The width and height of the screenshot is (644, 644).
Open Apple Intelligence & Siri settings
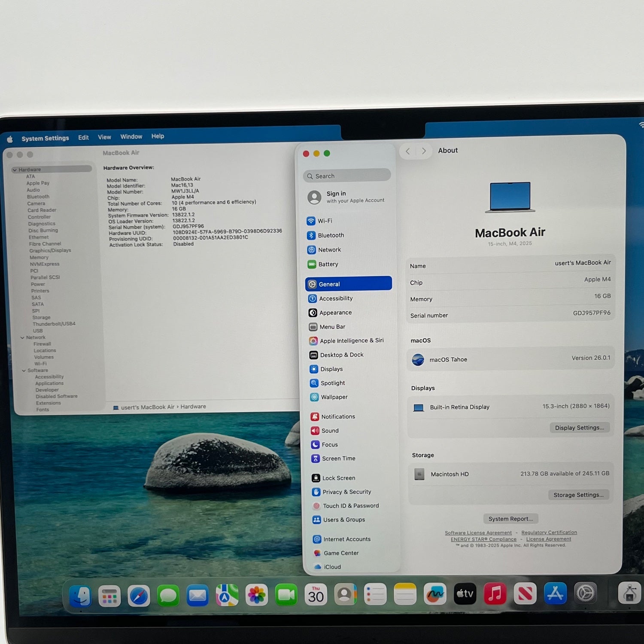tap(351, 341)
